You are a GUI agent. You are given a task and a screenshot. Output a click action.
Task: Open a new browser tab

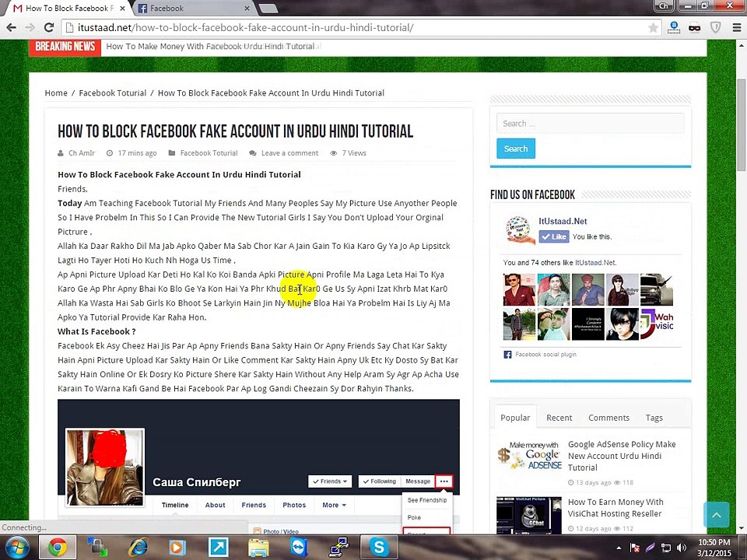pos(268,8)
